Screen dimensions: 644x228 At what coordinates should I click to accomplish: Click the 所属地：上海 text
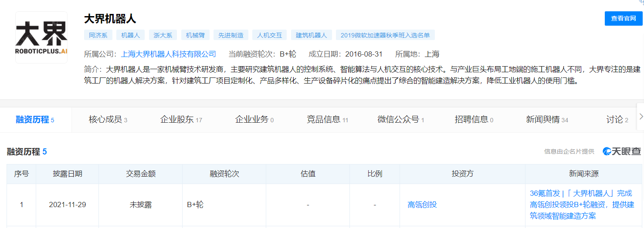[417, 54]
